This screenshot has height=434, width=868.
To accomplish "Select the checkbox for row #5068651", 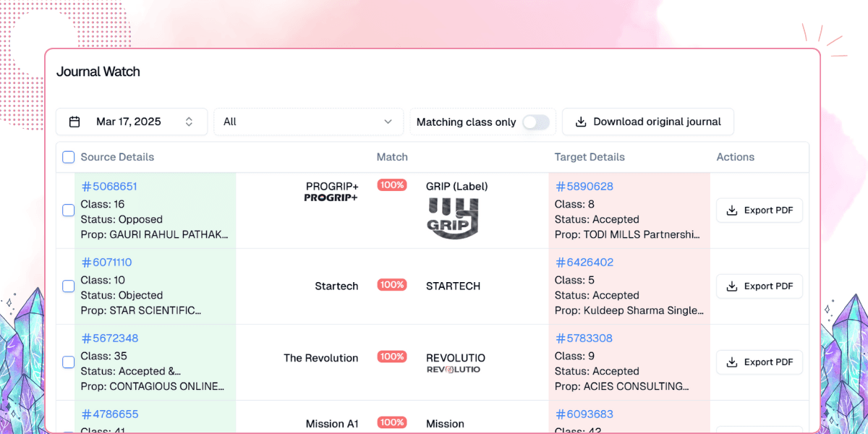I will (x=68, y=210).
